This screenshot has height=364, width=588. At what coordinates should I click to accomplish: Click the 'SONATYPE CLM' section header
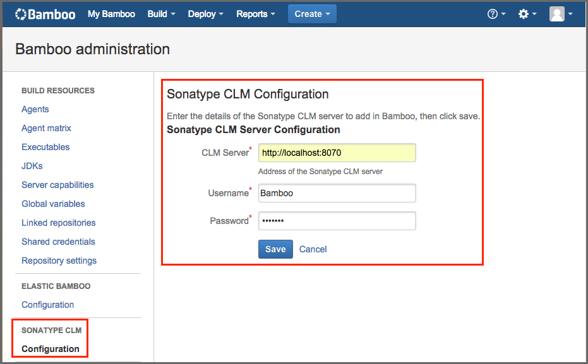[x=51, y=331]
